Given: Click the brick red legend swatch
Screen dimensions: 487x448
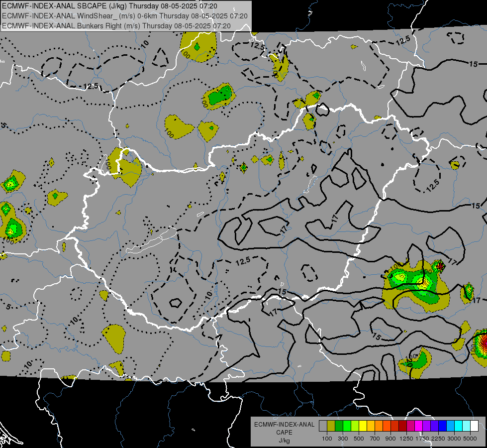Looking at the screenshot, I should coord(395,426).
